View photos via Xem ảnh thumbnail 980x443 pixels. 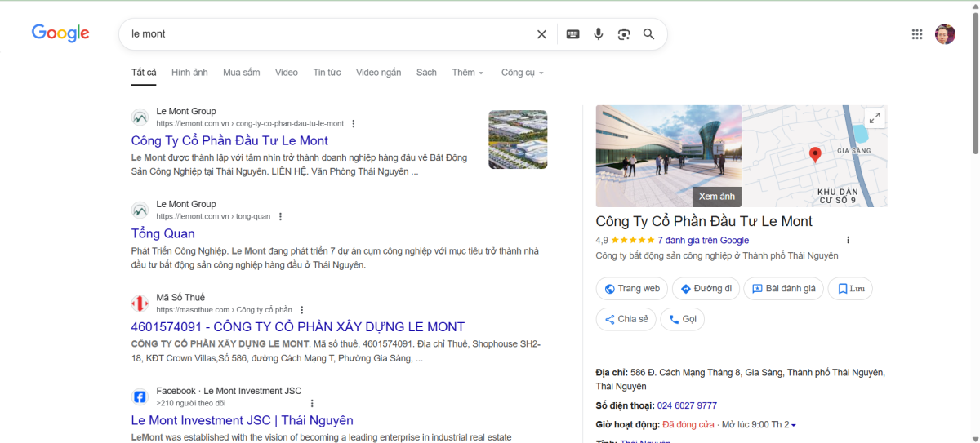(716, 197)
